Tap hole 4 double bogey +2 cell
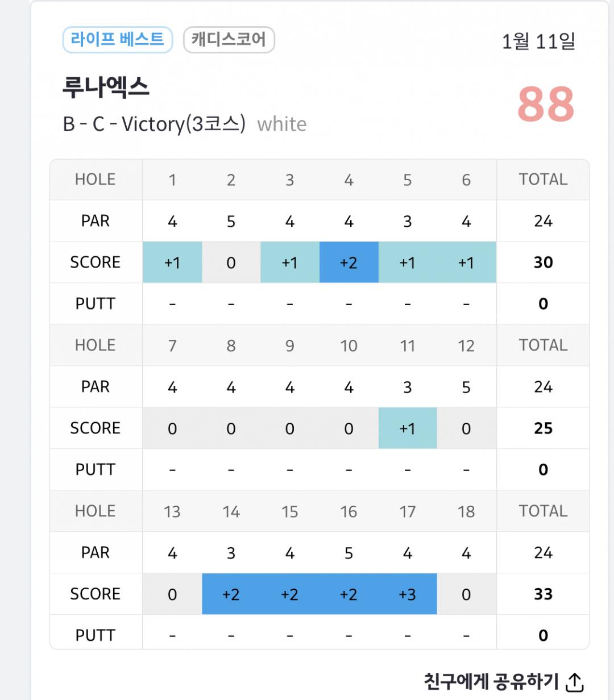 (349, 262)
